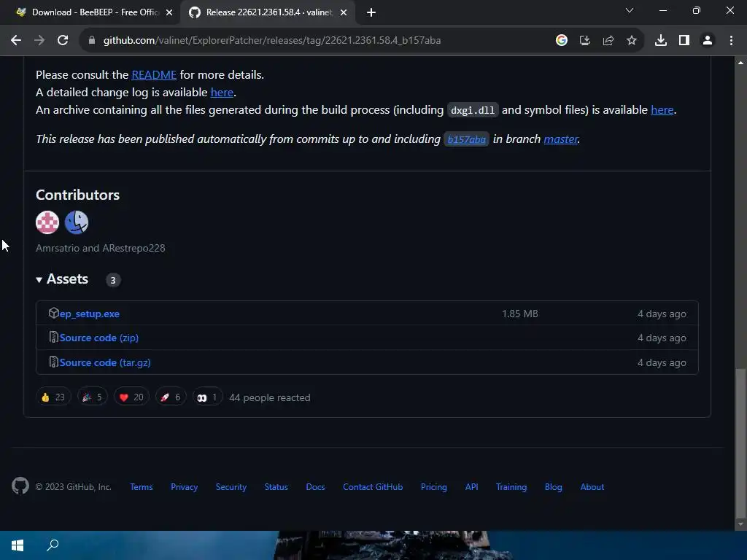Open the API footer link
747x560 pixels.
tap(472, 487)
